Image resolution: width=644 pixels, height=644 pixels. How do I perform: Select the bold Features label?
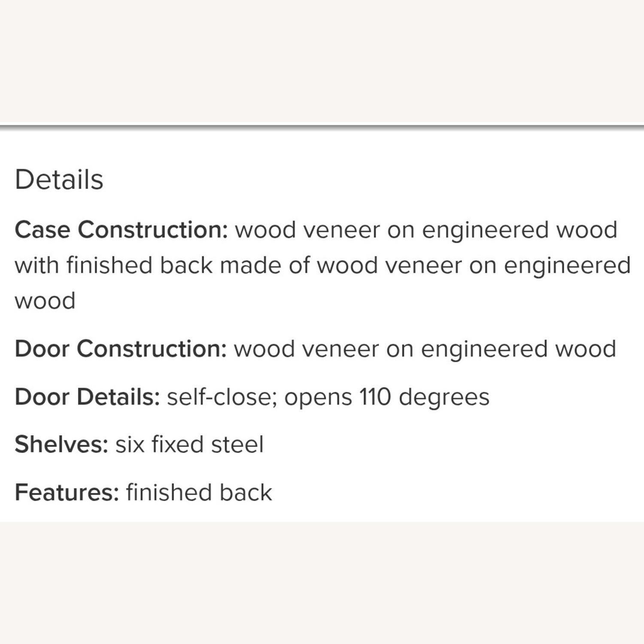pos(67,492)
